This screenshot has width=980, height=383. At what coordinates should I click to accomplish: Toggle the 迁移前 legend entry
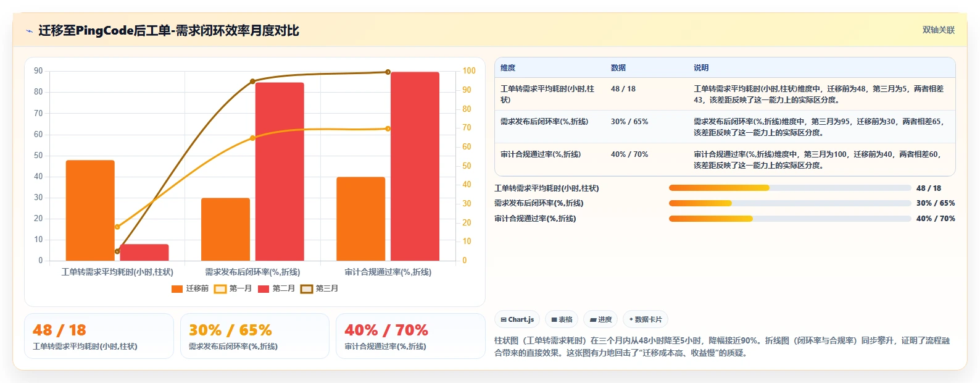pos(190,288)
